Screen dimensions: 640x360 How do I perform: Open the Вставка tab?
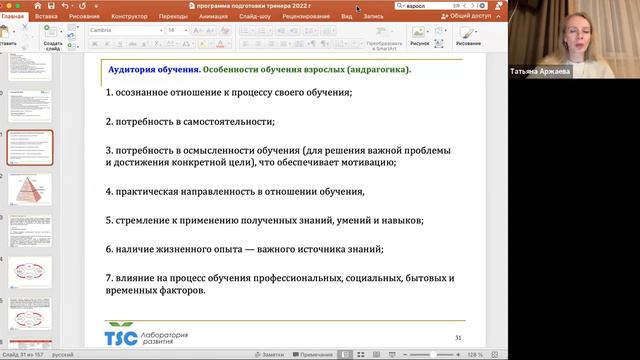(x=46, y=16)
